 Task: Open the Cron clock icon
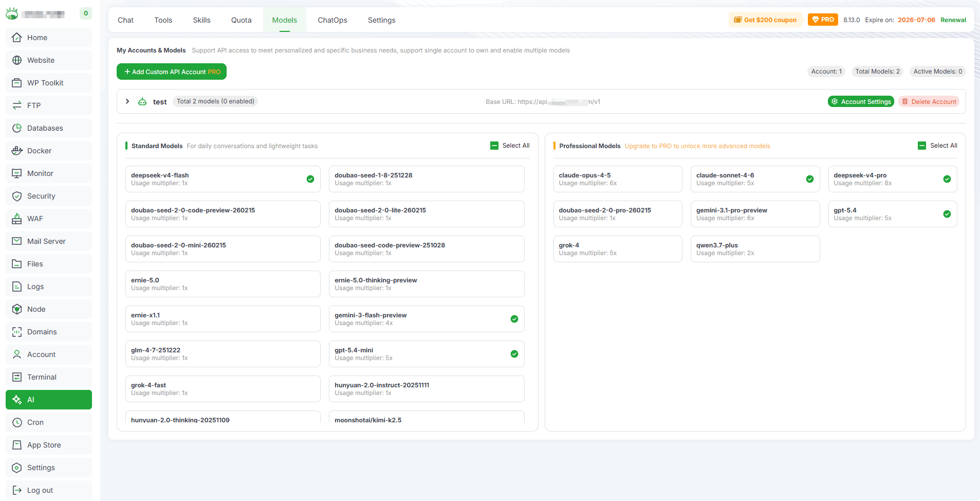click(x=17, y=422)
